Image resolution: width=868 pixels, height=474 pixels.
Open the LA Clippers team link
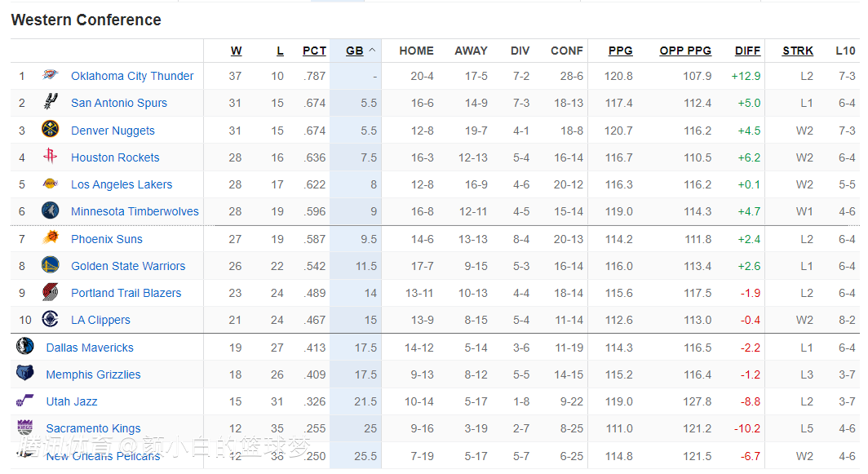click(x=100, y=320)
